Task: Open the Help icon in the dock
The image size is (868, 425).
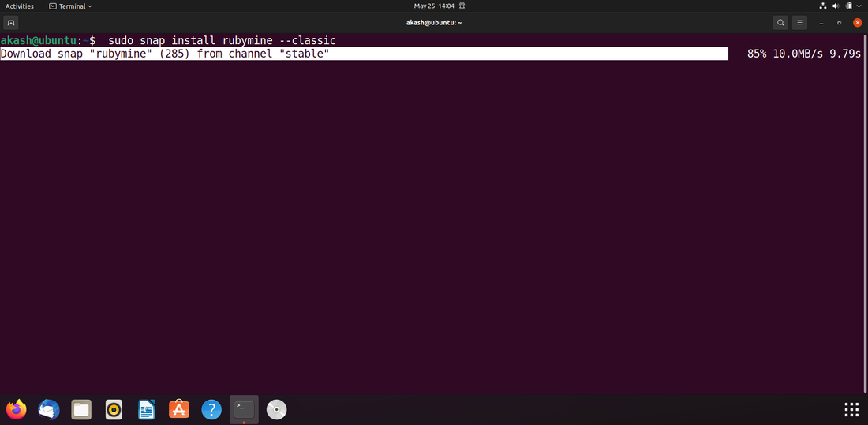Action: click(211, 409)
